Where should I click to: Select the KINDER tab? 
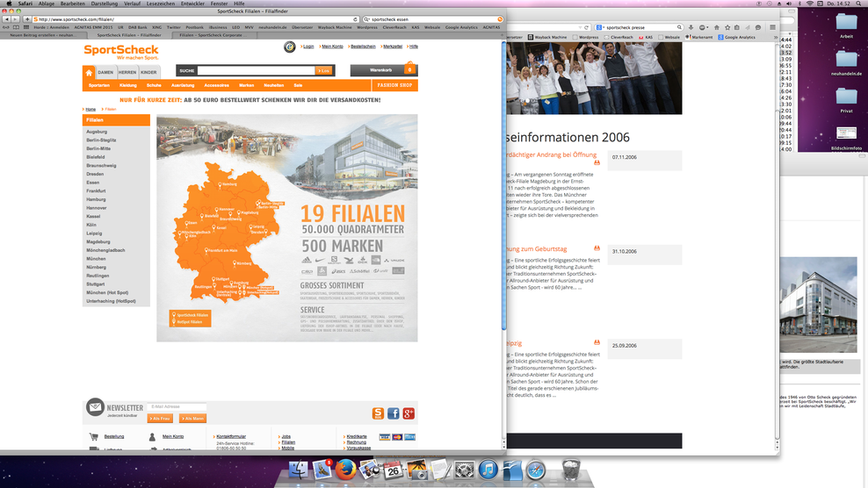148,73
